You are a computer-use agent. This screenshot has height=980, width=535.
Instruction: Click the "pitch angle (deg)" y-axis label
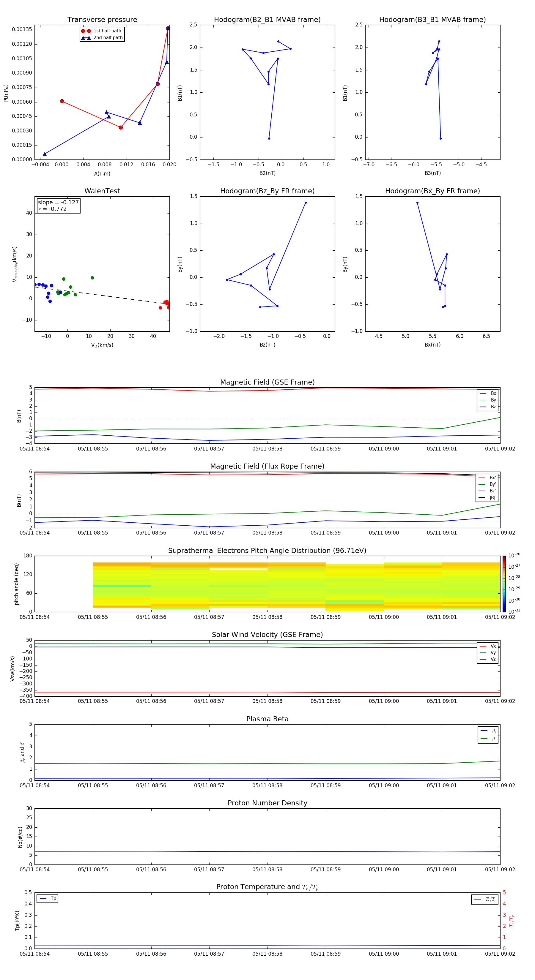pyautogui.click(x=16, y=584)
